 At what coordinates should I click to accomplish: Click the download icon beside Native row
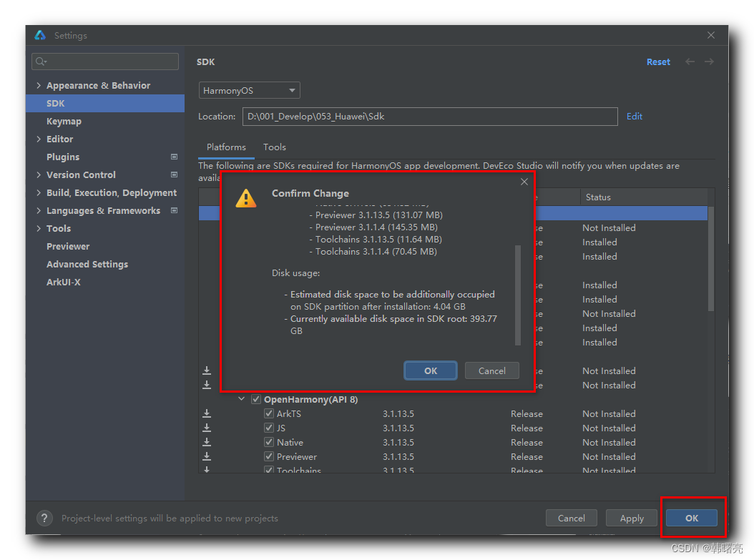click(207, 442)
